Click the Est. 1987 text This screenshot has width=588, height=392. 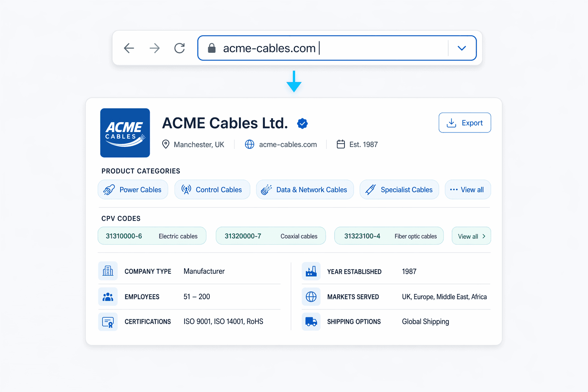pos(364,145)
